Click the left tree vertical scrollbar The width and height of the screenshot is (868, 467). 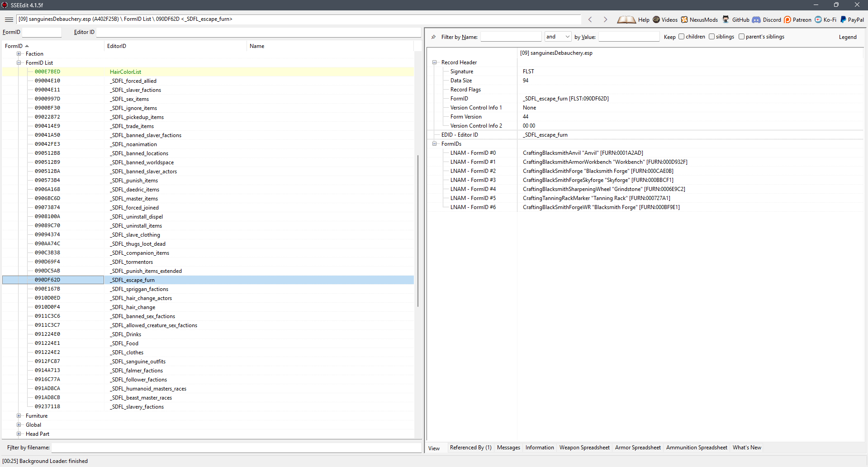coord(417,231)
